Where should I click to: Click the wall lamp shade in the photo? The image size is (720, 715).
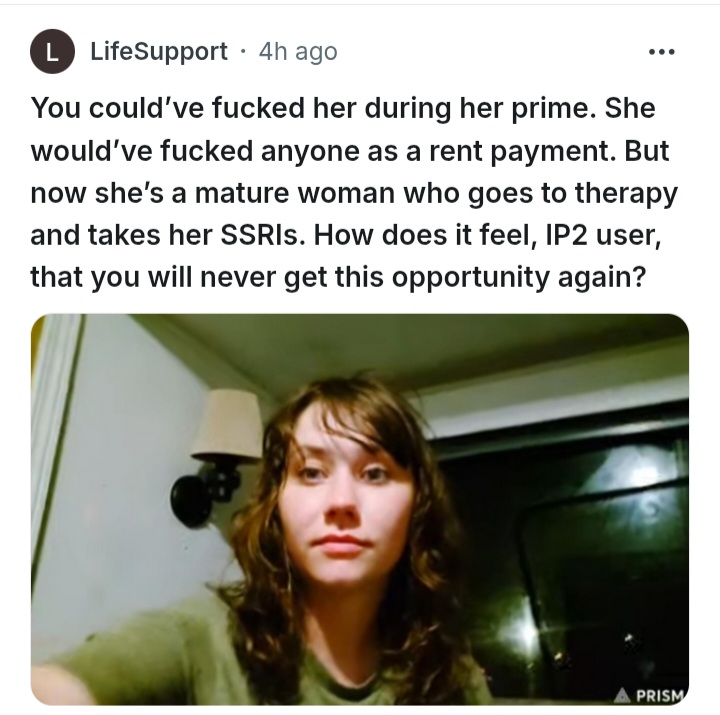227,425
